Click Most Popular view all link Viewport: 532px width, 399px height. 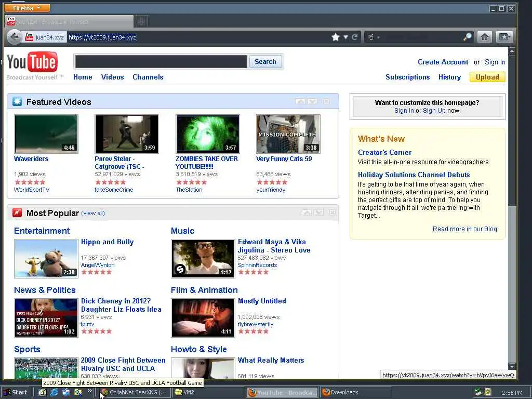coord(93,213)
